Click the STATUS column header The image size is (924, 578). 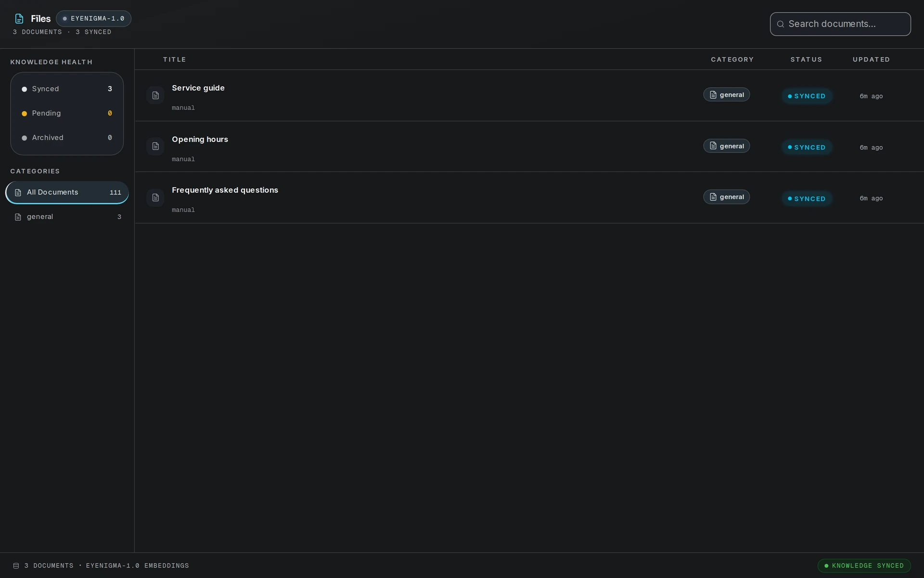(806, 60)
